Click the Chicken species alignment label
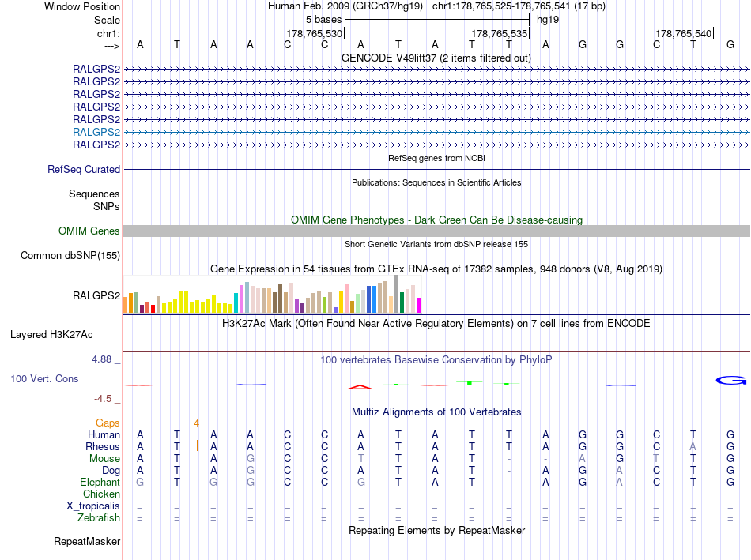 coord(101,494)
